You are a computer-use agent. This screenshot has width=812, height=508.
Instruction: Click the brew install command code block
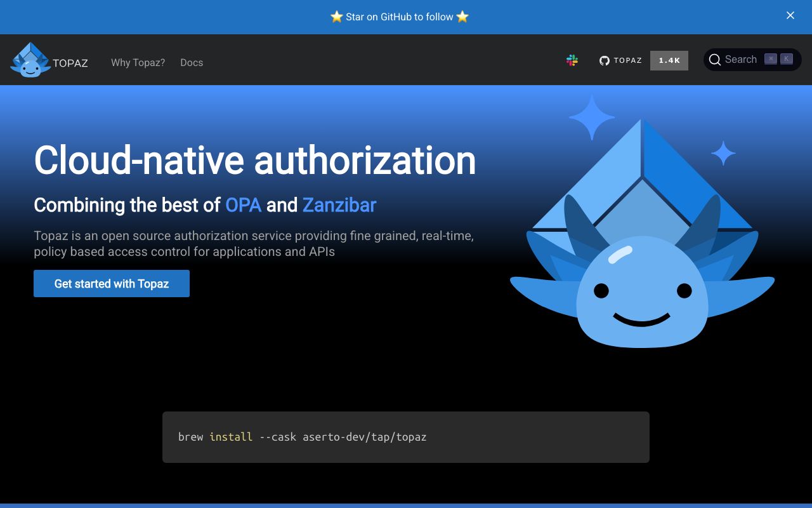(406, 437)
